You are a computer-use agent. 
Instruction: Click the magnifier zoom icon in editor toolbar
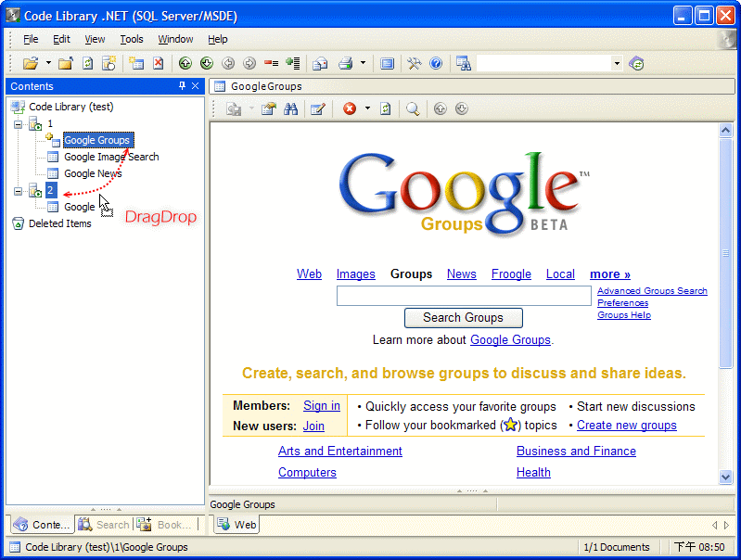413,109
